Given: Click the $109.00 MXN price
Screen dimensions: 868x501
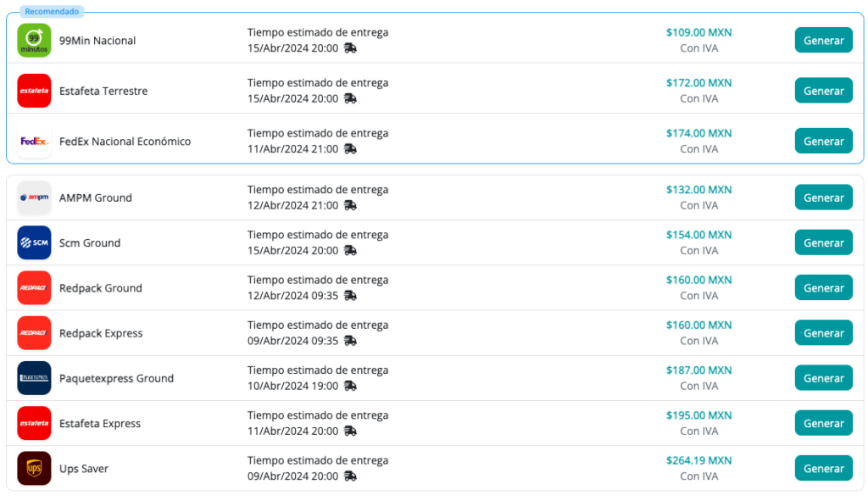Looking at the screenshot, I should [x=698, y=32].
